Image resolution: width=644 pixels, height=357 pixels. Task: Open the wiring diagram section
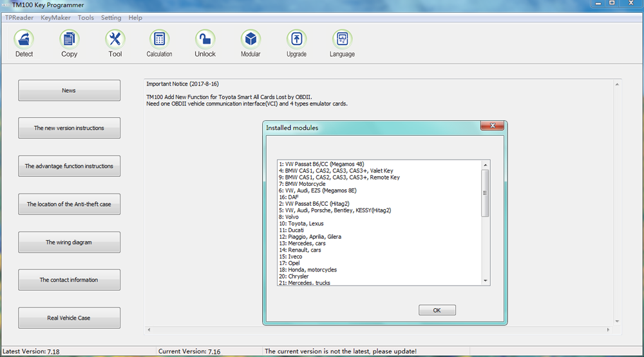(x=69, y=243)
